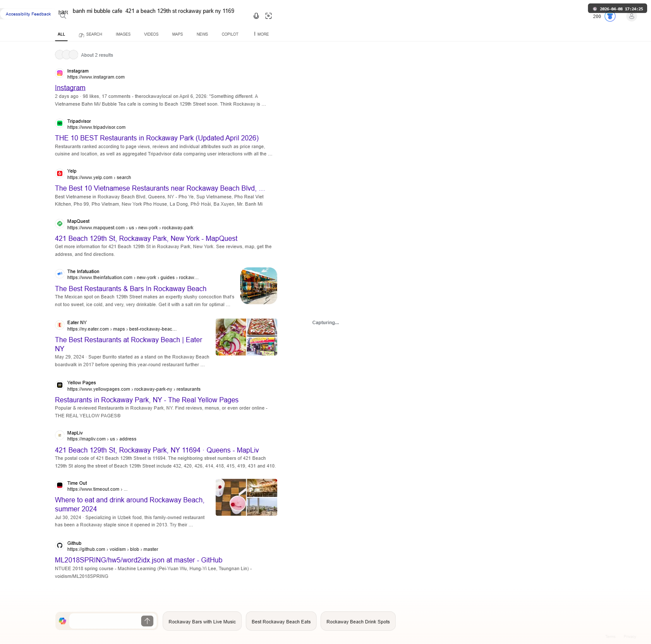Open Best 10 Vietnamese Restaurants Yelp result
The height and width of the screenshot is (644, 651).
(x=160, y=188)
